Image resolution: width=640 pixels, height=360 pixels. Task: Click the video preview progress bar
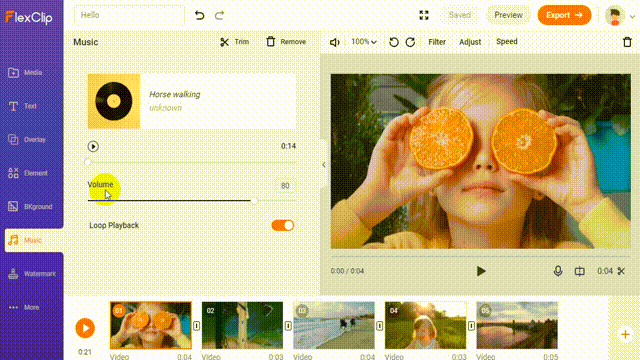pyautogui.click(x=480, y=256)
